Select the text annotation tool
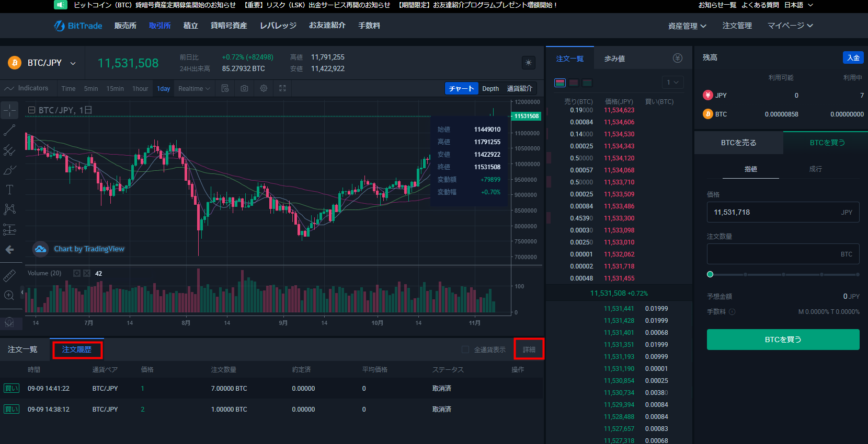The height and width of the screenshot is (444, 868). 9,190
